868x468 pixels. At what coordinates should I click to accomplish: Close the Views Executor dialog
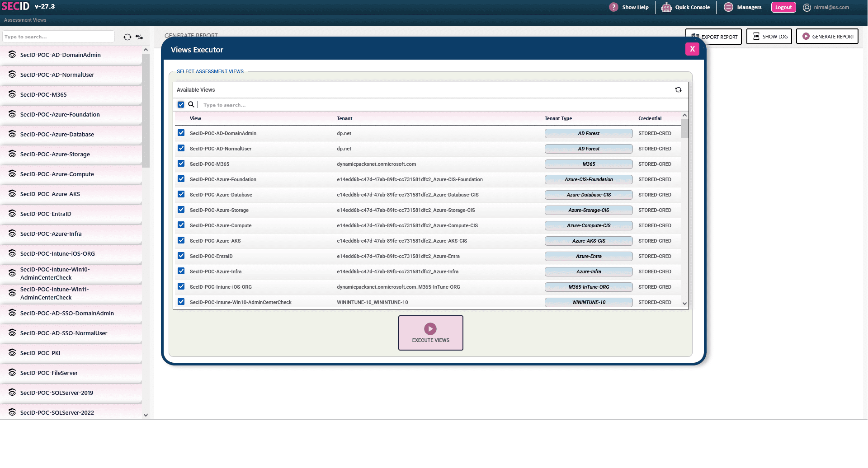(692, 49)
